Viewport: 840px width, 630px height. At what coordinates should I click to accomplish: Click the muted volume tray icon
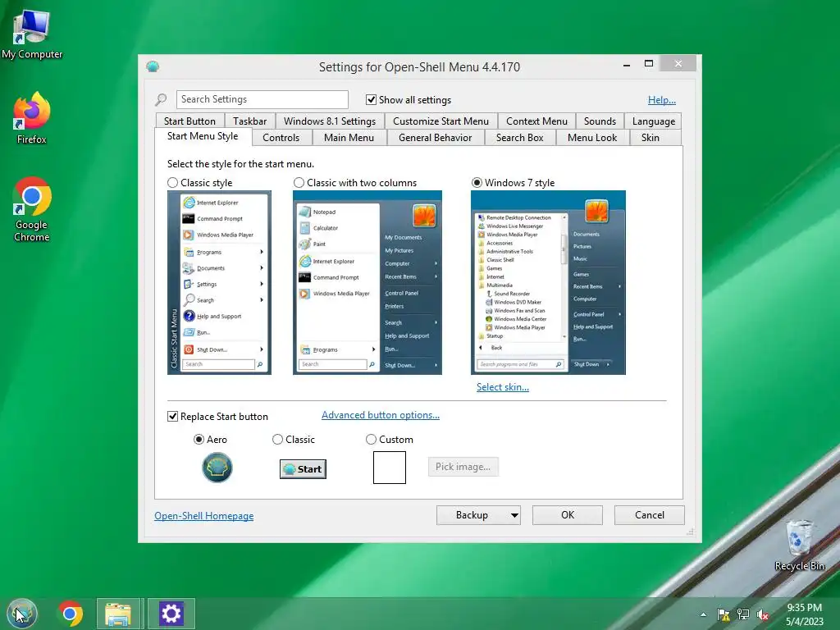[x=763, y=615]
